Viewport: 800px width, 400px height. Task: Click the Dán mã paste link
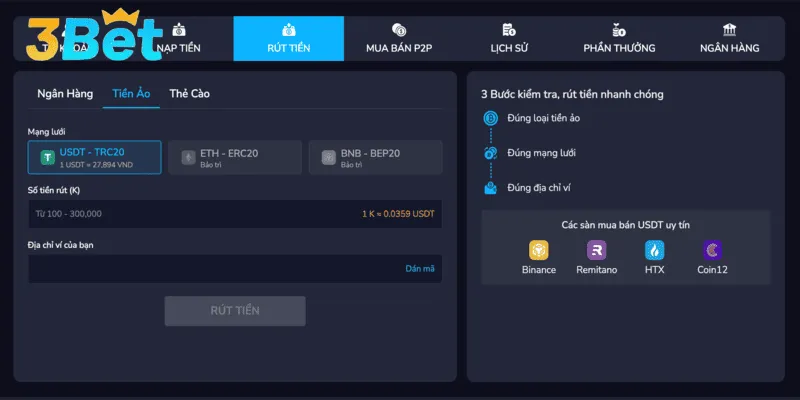420,269
